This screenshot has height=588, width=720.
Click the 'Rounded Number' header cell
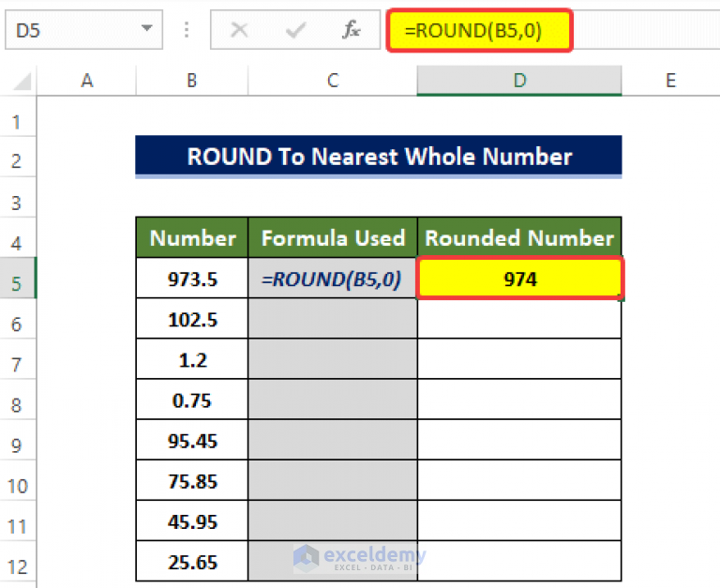click(x=519, y=238)
